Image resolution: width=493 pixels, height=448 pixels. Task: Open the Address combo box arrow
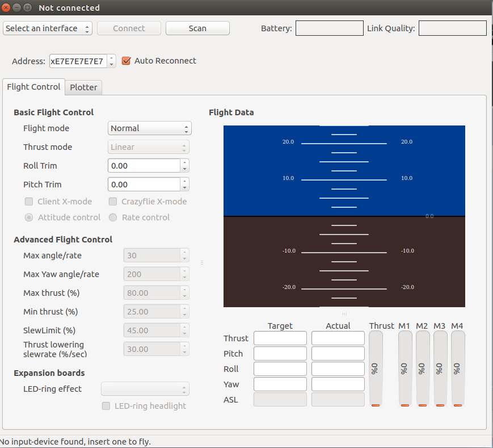(111, 61)
